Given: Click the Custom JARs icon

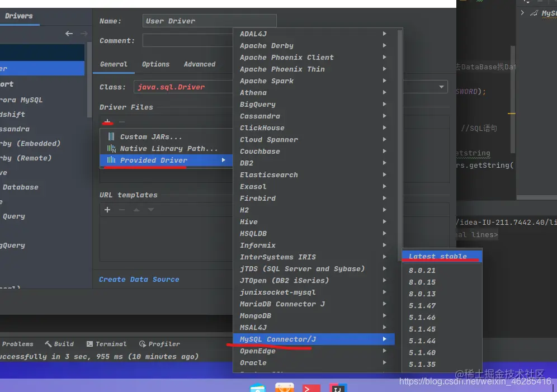Looking at the screenshot, I should pyautogui.click(x=111, y=136).
